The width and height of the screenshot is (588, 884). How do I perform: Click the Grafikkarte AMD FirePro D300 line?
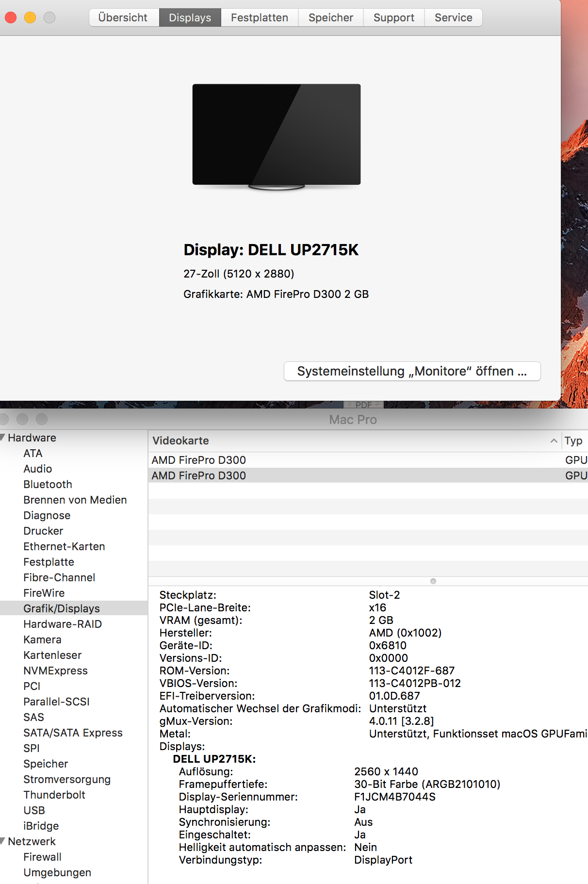(x=276, y=294)
